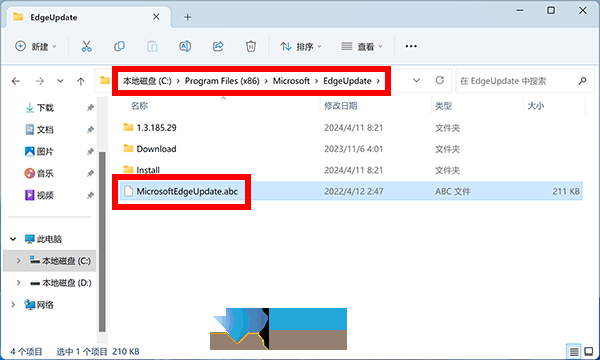Open the recent locations chevron
The height and width of the screenshot is (360, 600).
point(60,81)
